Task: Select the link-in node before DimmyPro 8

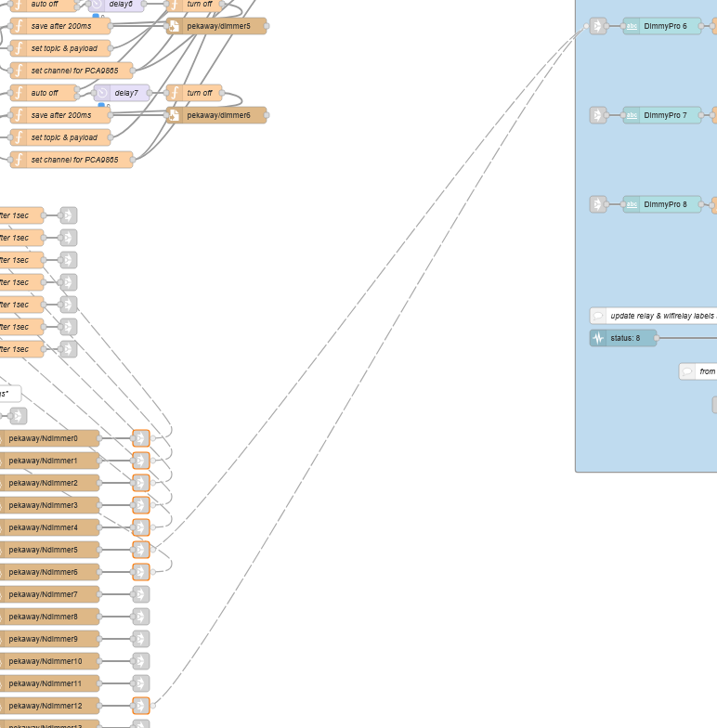Action: pos(598,204)
